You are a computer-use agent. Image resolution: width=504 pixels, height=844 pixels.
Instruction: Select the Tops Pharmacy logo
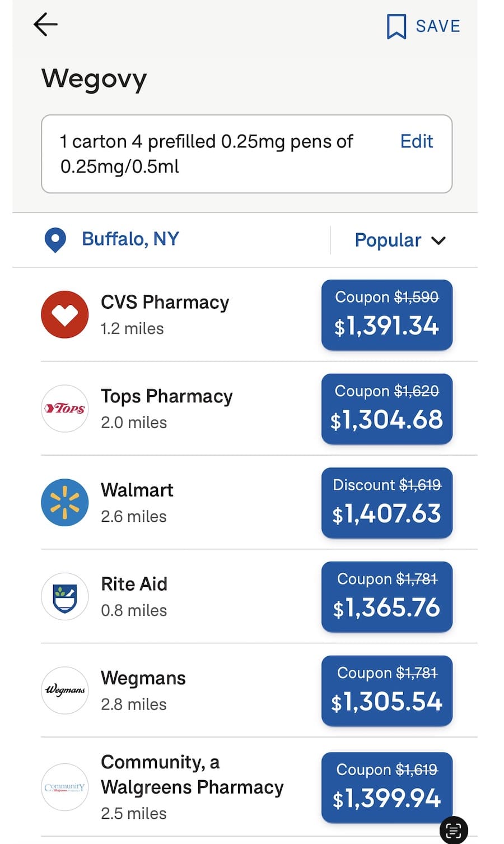pyautogui.click(x=65, y=409)
